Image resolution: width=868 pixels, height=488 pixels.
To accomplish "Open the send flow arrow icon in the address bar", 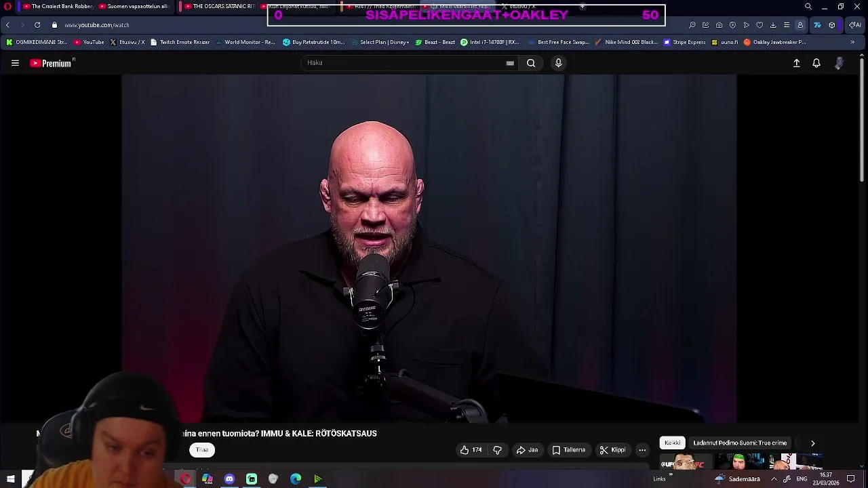I will 746,25.
